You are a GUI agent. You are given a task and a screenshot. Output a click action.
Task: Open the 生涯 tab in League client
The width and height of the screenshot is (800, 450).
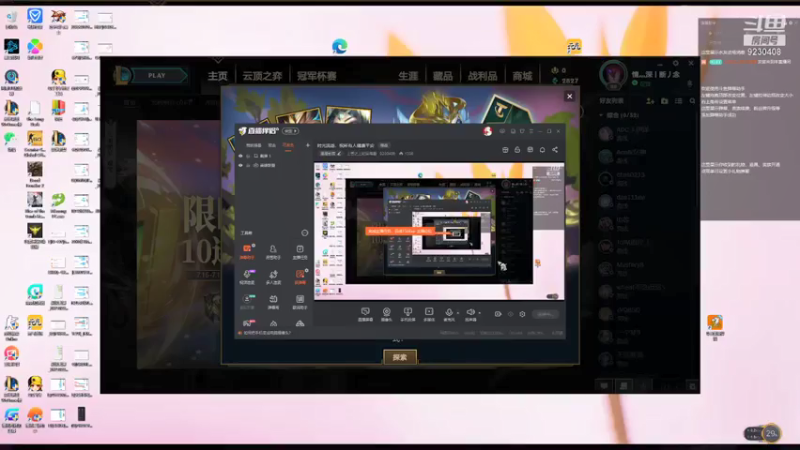(x=408, y=76)
